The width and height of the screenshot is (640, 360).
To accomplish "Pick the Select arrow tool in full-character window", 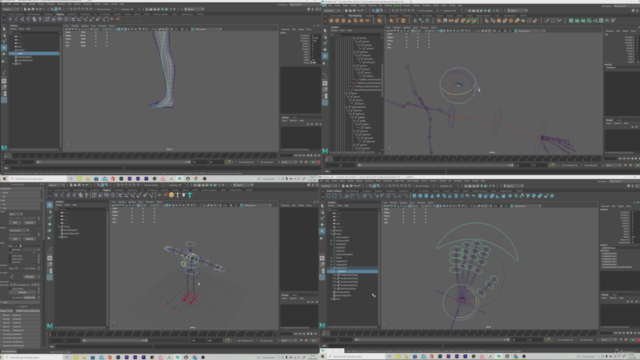I will [49, 205].
